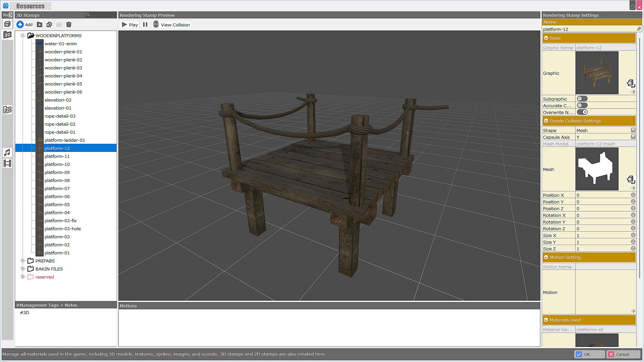Click the 3D stamps sidebar icon
The image size is (644, 362).
[7, 35]
